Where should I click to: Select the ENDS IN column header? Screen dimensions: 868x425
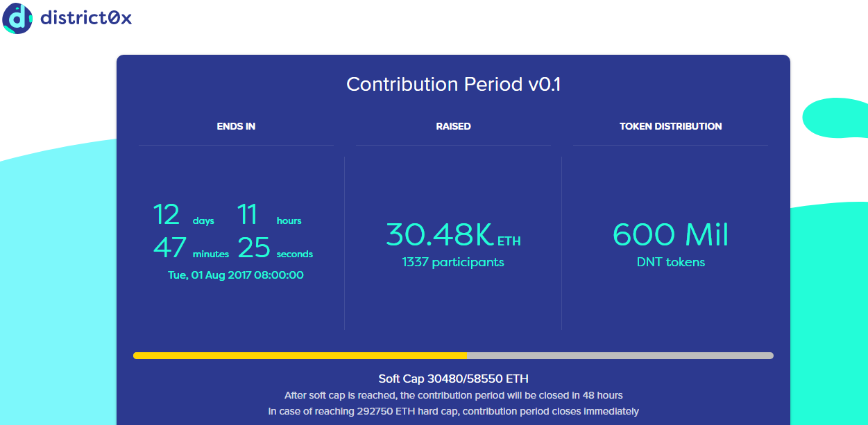(236, 126)
